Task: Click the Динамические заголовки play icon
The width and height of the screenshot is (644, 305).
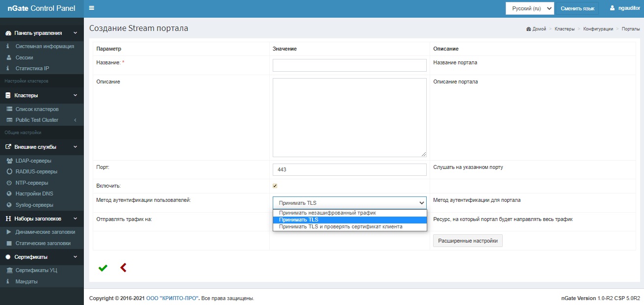Action: [x=9, y=232]
